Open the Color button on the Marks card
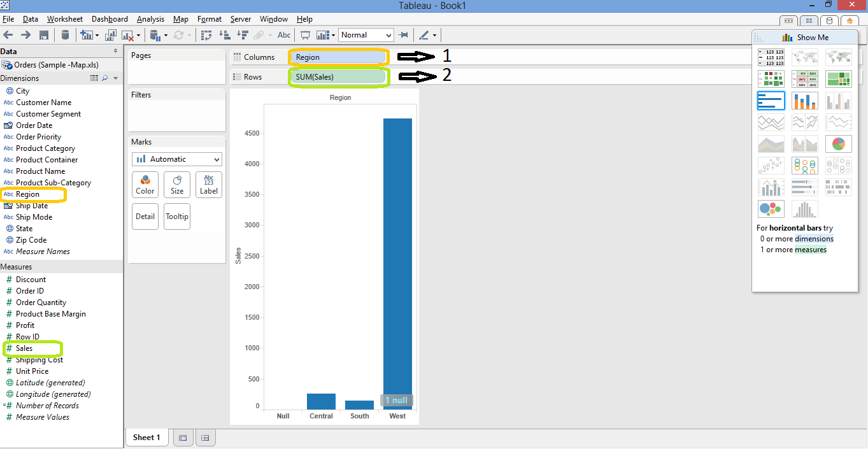 pyautogui.click(x=145, y=185)
